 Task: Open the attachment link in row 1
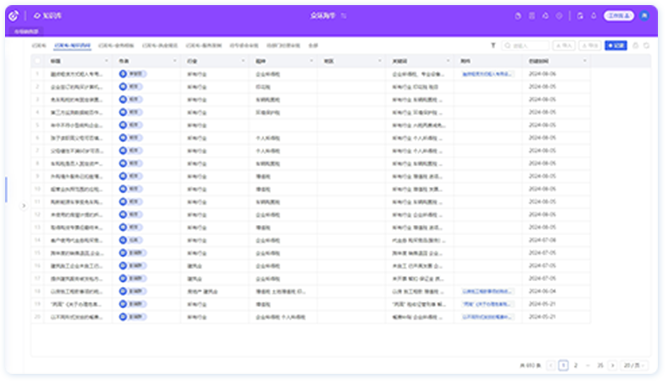(x=488, y=74)
